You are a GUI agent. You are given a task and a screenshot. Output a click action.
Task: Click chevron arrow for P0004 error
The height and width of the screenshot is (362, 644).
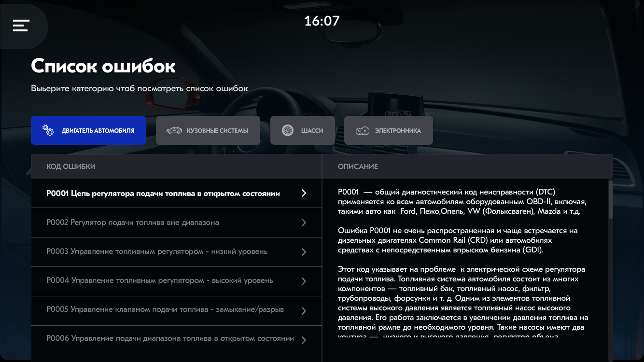[304, 281]
